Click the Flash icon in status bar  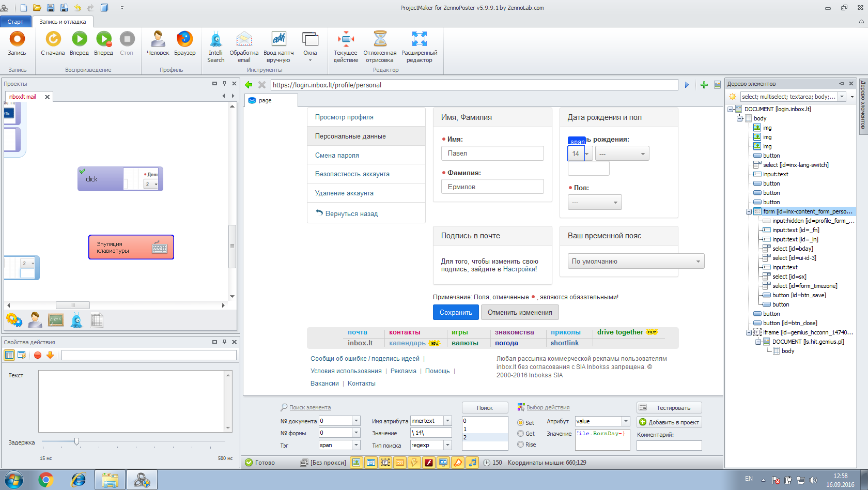click(429, 463)
